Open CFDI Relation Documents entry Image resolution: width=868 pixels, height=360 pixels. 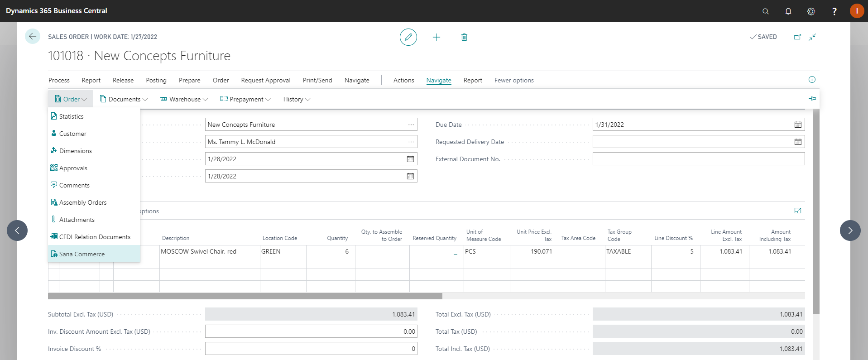94,237
